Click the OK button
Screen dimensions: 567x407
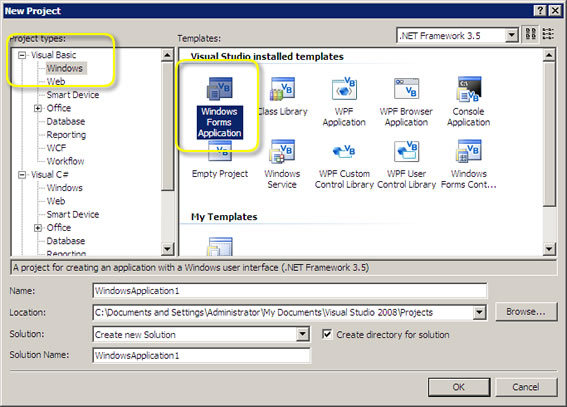(459, 387)
